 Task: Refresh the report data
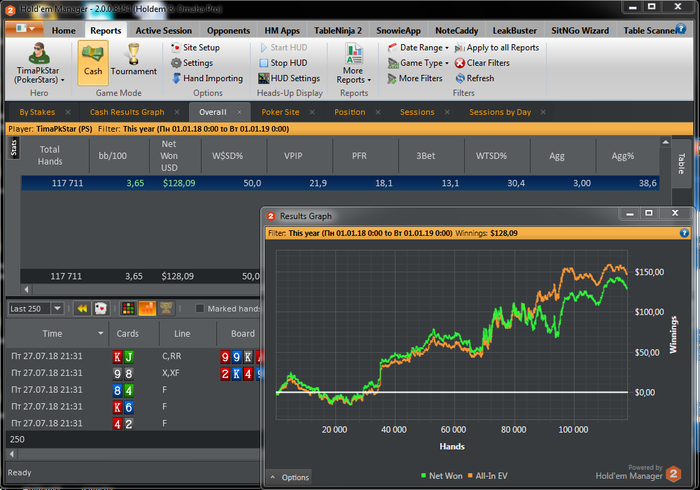pyautogui.click(x=475, y=79)
